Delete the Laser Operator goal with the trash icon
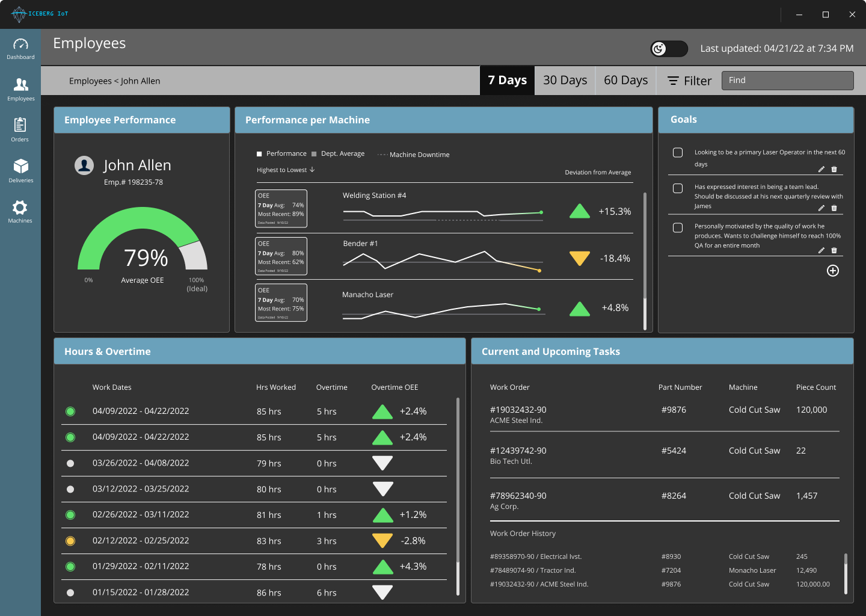This screenshot has height=616, width=866. (834, 169)
